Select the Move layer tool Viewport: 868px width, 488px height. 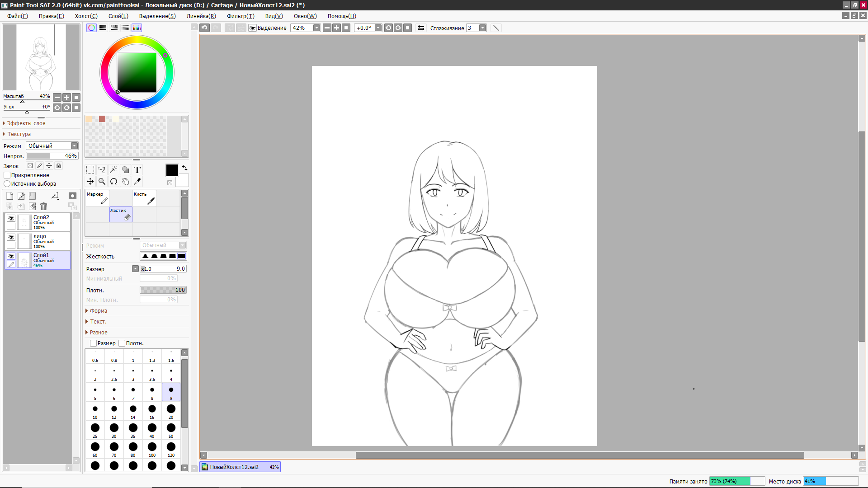pos(90,182)
